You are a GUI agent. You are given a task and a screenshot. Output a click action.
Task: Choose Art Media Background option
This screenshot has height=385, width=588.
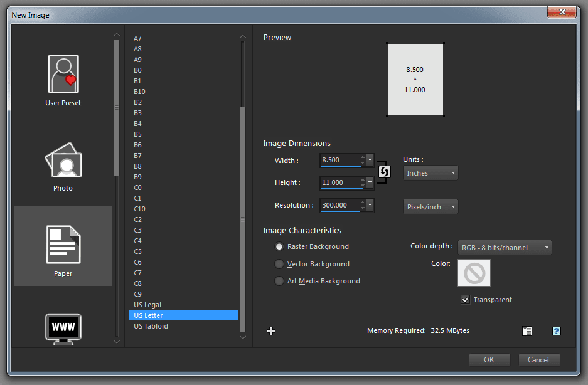point(279,281)
